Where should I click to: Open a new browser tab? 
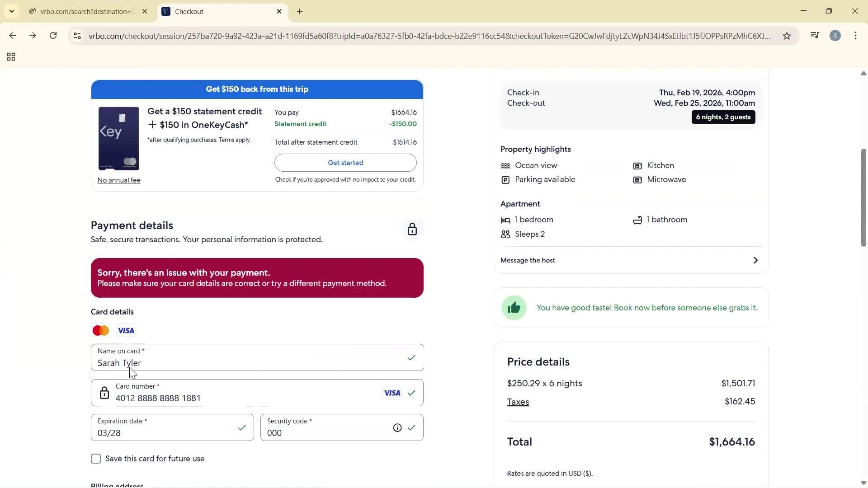click(300, 11)
